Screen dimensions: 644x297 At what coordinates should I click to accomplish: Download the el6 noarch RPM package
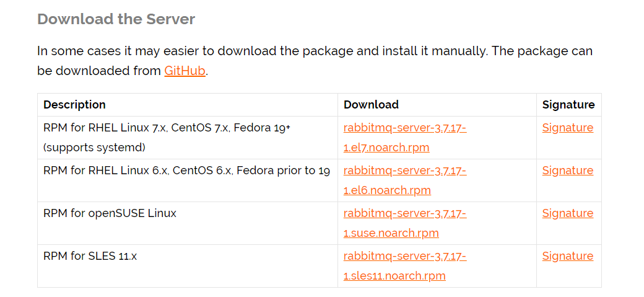point(404,171)
